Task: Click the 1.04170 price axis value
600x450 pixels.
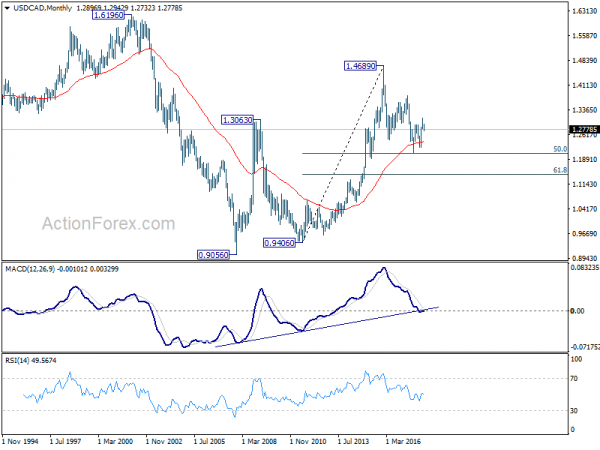Action: pyautogui.click(x=584, y=209)
